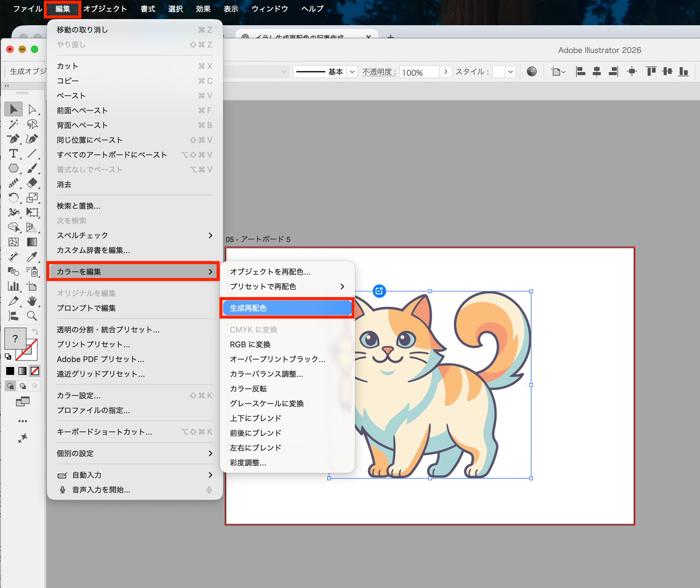Choose 移動の取り消し in the menu
Screen dimensions: 700x588
coord(135,30)
